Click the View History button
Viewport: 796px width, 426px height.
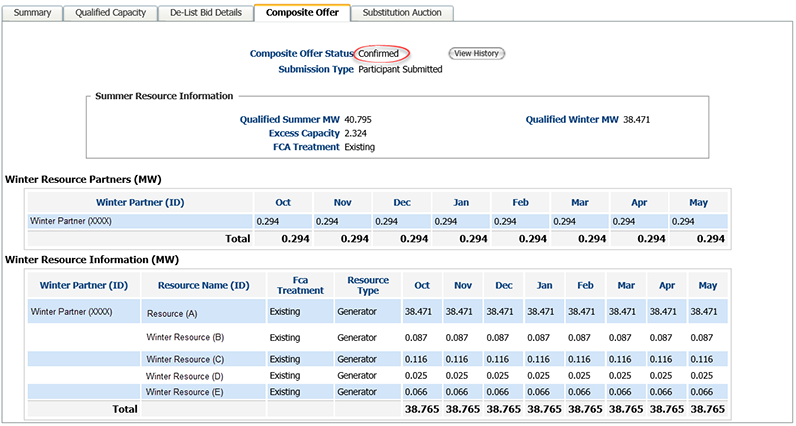476,53
